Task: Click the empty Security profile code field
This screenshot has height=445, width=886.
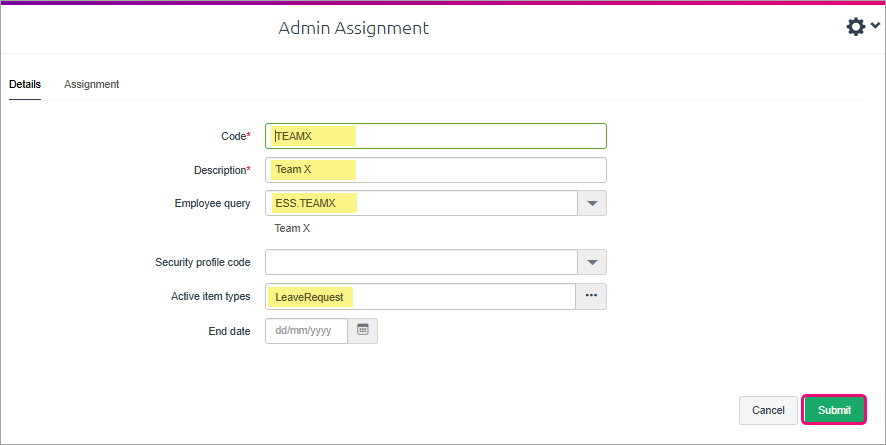Action: coord(422,263)
